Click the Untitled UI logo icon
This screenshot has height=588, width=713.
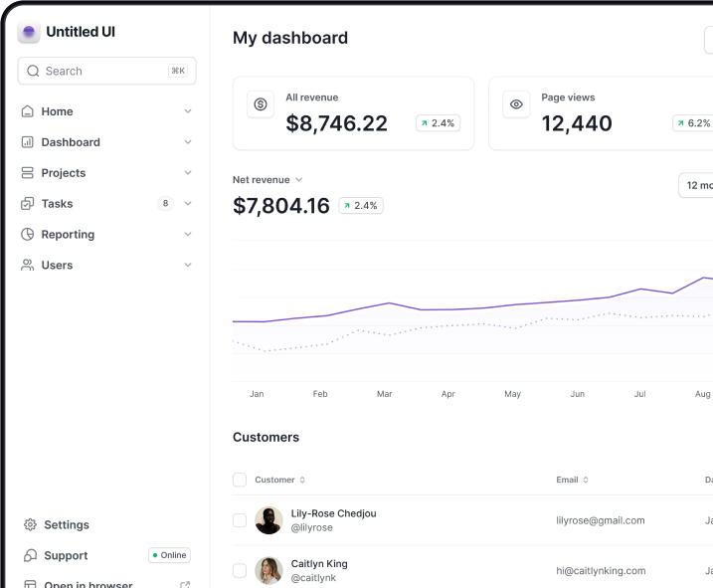pyautogui.click(x=29, y=32)
